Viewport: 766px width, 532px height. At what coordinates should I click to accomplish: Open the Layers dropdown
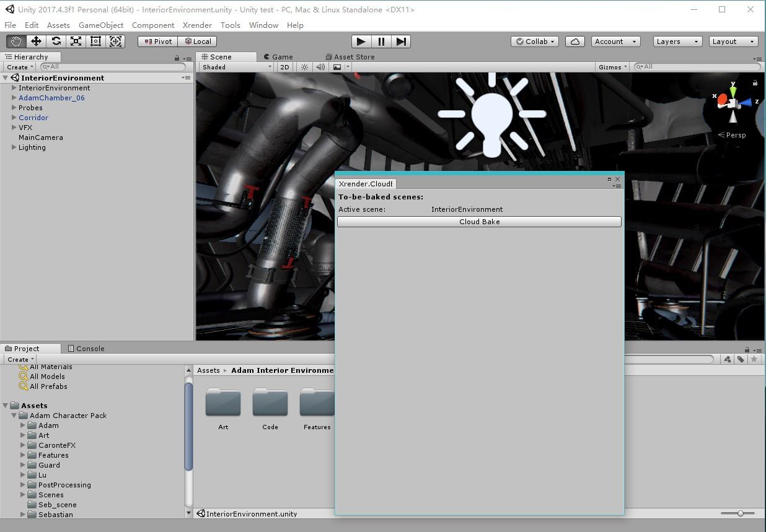click(676, 41)
